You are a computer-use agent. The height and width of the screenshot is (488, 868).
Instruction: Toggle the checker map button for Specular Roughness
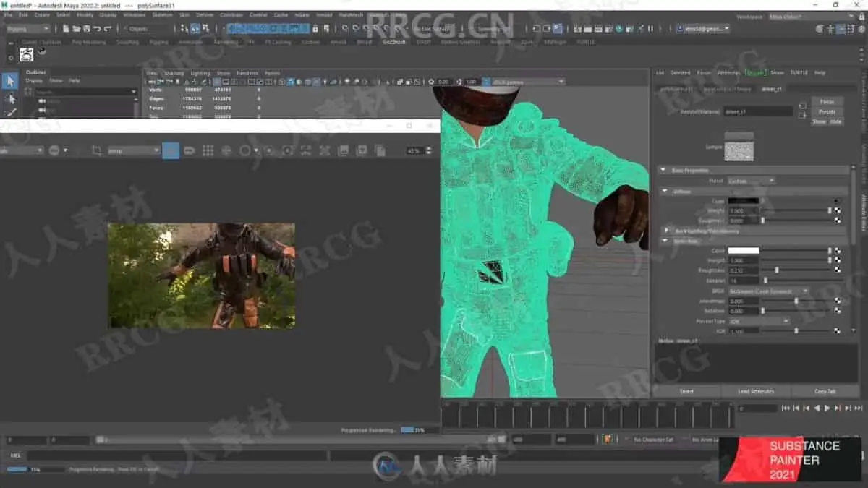click(x=838, y=270)
